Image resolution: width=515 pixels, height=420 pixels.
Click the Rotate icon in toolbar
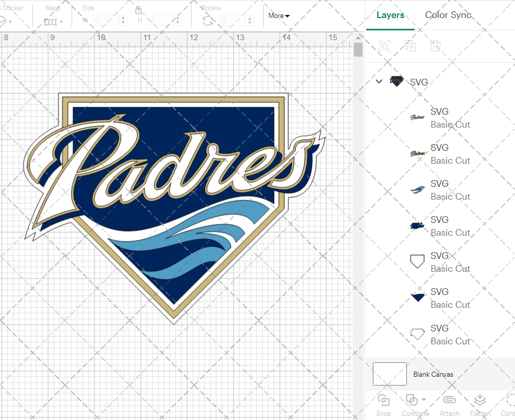(x=208, y=21)
